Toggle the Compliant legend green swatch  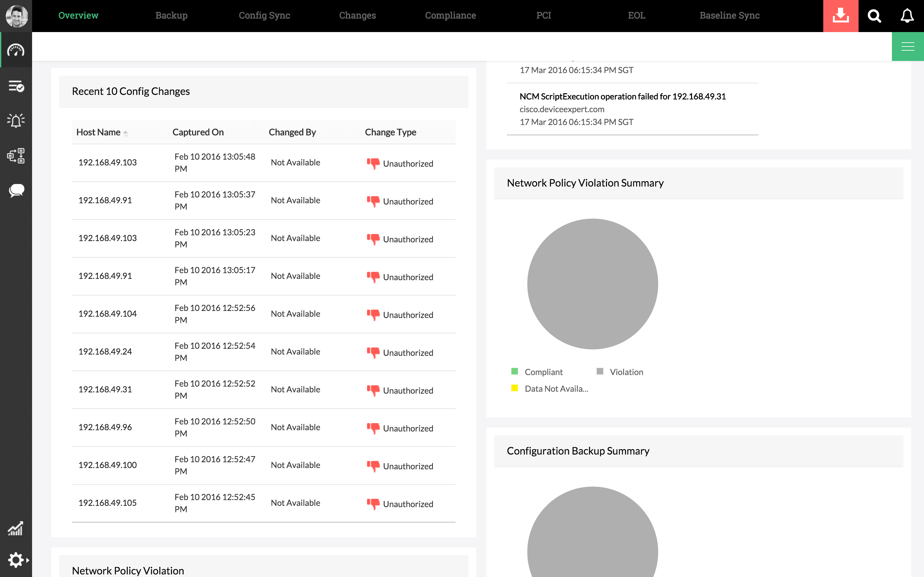pos(515,371)
